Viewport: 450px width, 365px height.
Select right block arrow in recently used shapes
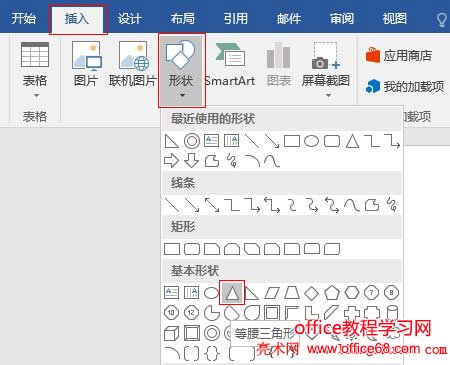172,161
